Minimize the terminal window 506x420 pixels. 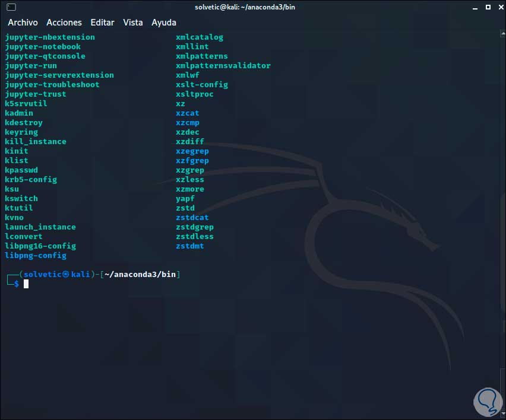pos(475,7)
